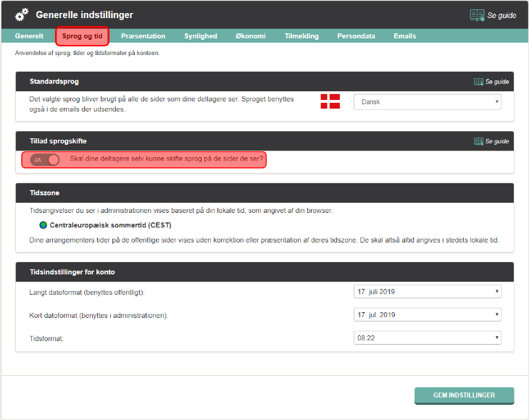Open the Tidsformat 08:22 dropdown
529x420 pixels.
pos(427,337)
